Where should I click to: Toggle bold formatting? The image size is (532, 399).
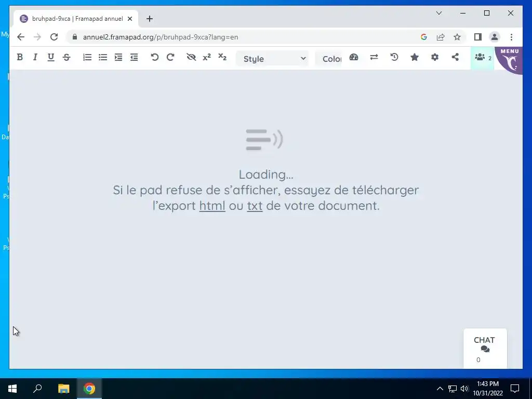(x=20, y=57)
